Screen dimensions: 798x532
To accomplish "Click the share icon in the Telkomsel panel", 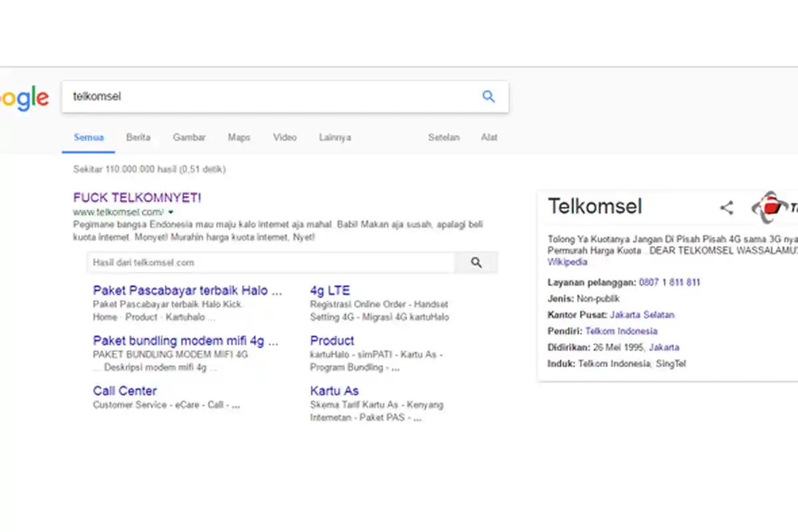I will click(x=726, y=207).
